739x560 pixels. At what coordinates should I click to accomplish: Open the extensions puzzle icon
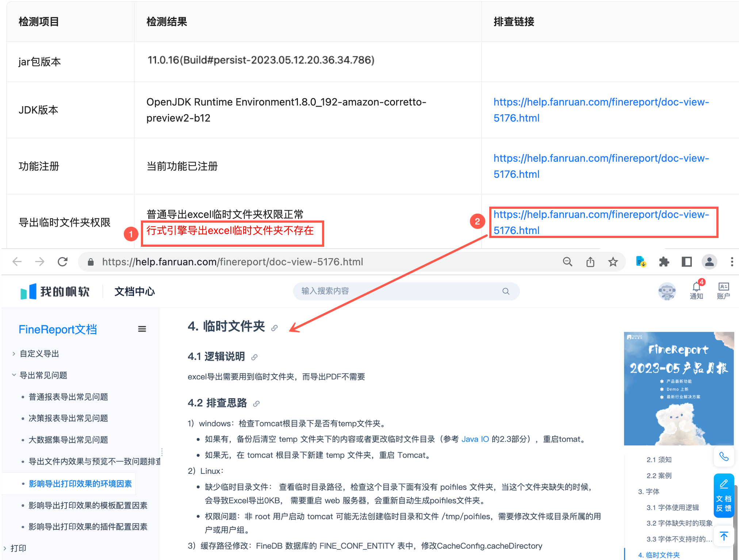pos(664,262)
